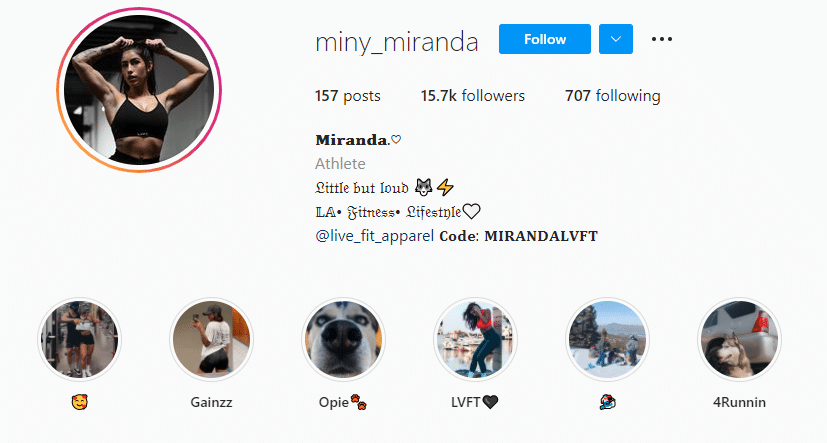
Task: Expand the suggested accounts dropdown arrow
Action: pos(616,39)
